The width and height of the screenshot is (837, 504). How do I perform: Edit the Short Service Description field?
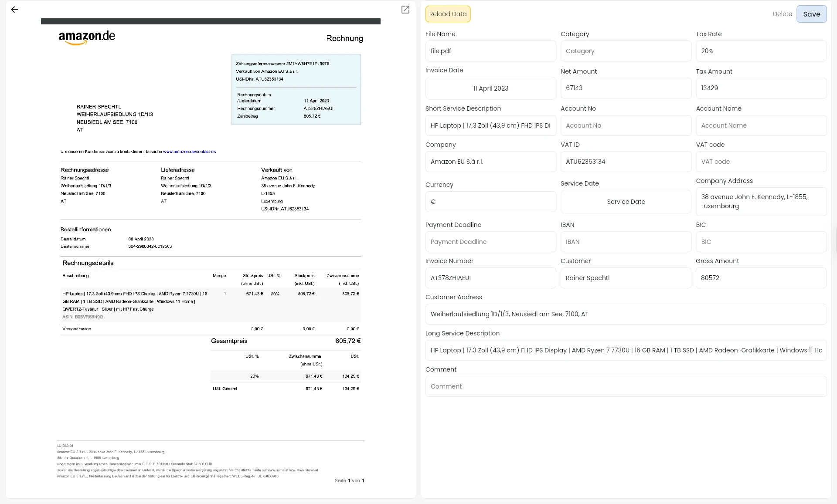click(x=490, y=125)
